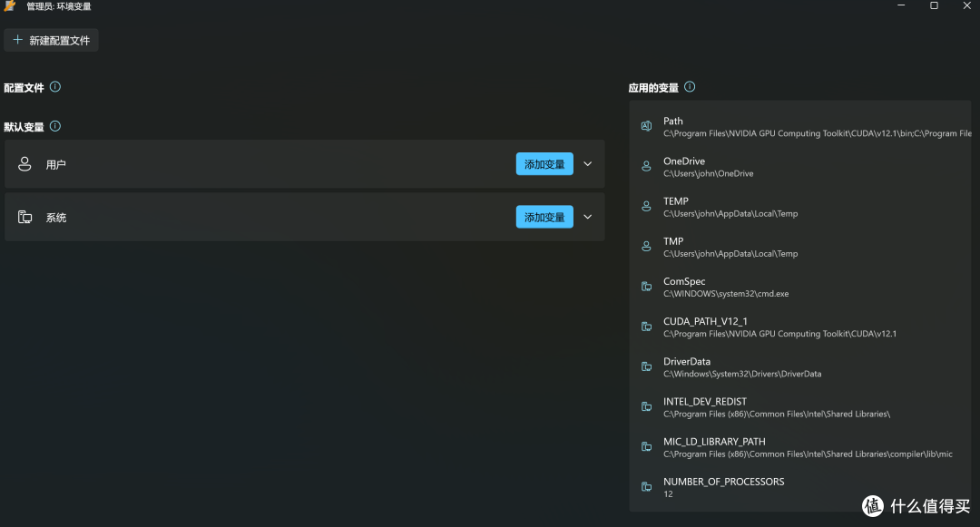
Task: Select the Path variable entry
Action: (x=799, y=127)
